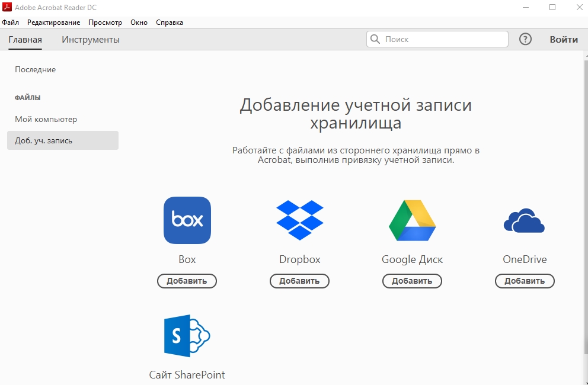This screenshot has height=385, width=588.
Task: Add a Google Диск account with Добавить
Action: pos(412,281)
